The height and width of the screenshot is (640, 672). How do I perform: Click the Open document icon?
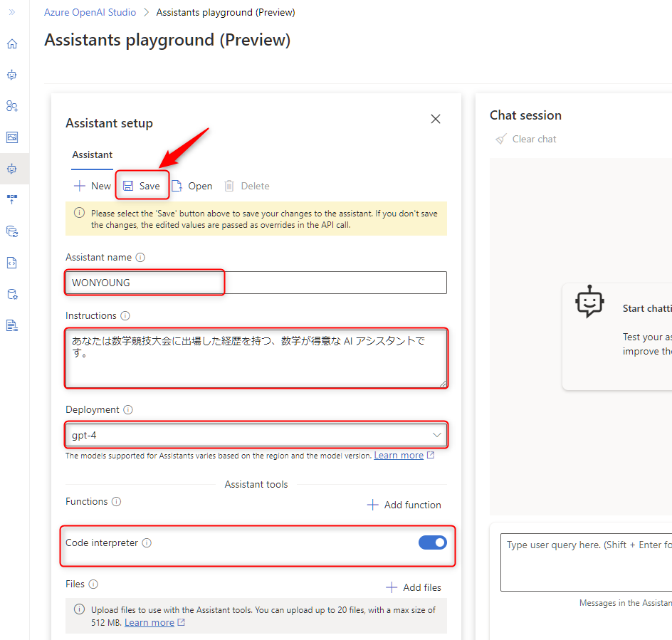177,186
